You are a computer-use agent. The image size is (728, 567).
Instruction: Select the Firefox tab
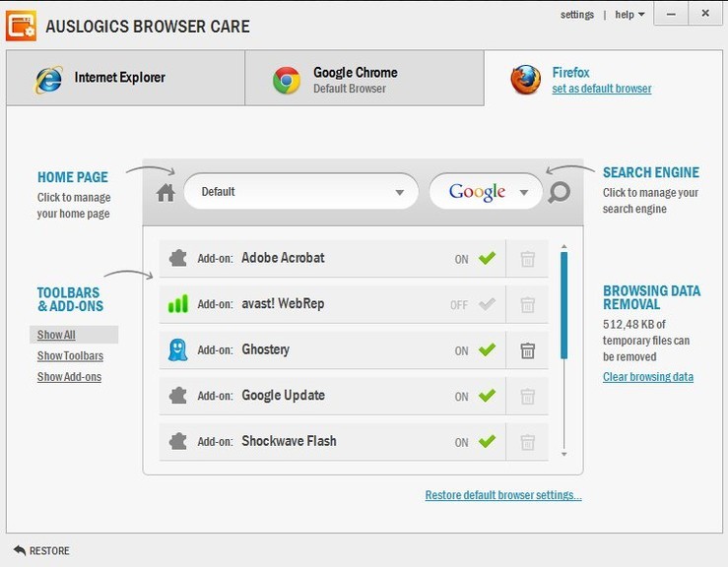(x=603, y=78)
